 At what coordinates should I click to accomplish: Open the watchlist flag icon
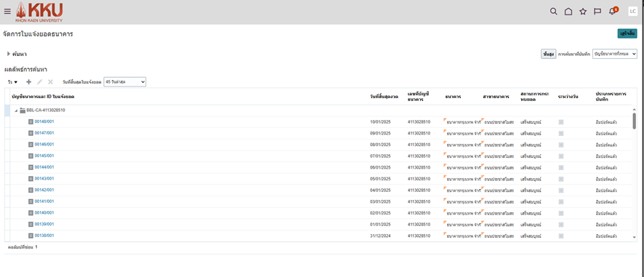click(597, 12)
